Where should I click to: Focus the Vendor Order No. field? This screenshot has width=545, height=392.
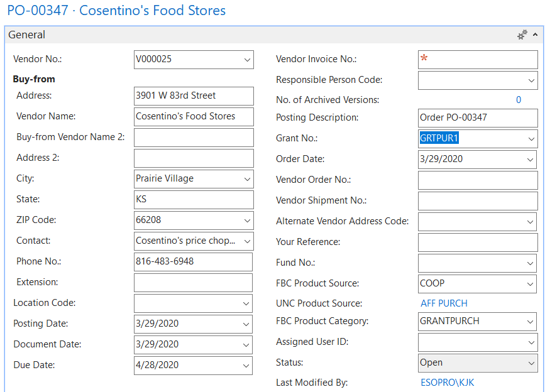pyautogui.click(x=478, y=180)
